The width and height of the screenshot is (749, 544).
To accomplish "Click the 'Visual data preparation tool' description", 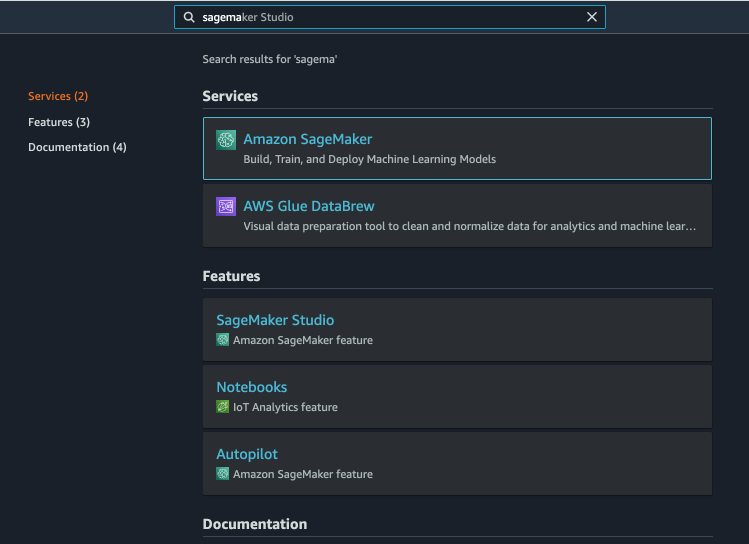I will (470, 226).
